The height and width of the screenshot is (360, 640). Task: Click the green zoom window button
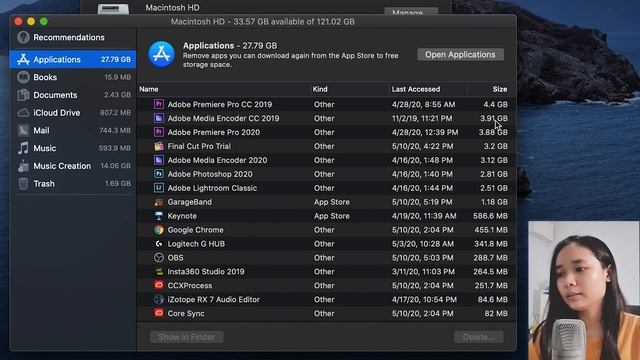(x=44, y=21)
